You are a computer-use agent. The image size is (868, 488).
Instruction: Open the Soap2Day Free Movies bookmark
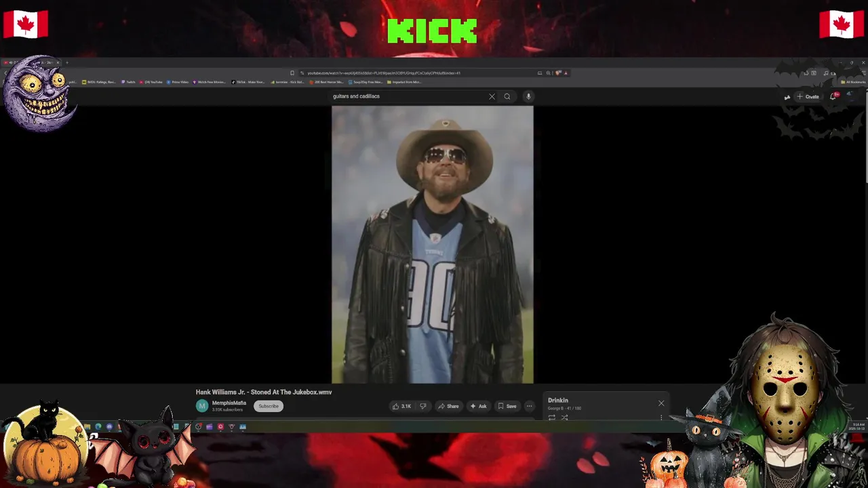click(366, 82)
